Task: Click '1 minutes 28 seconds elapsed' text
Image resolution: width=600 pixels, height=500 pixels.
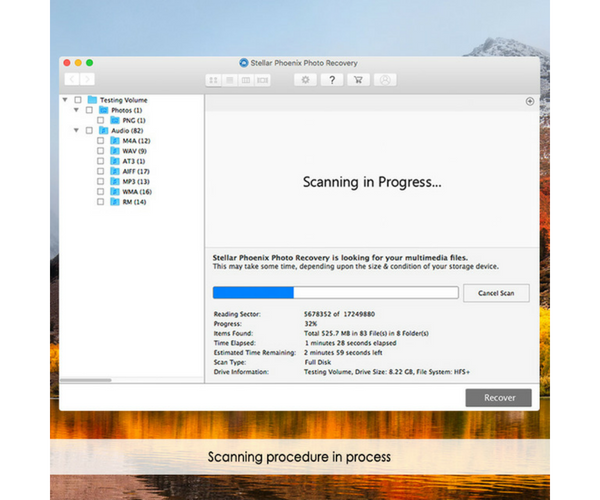Action: (351, 343)
